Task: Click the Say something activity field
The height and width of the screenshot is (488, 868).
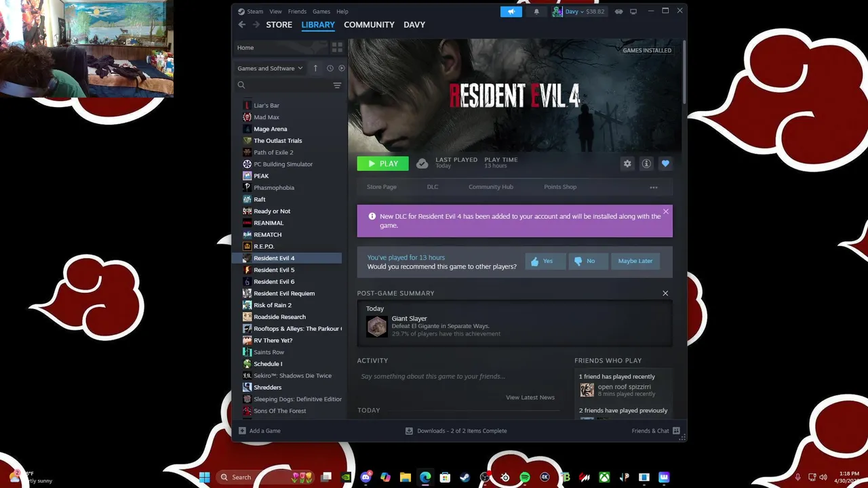Action: (x=461, y=376)
